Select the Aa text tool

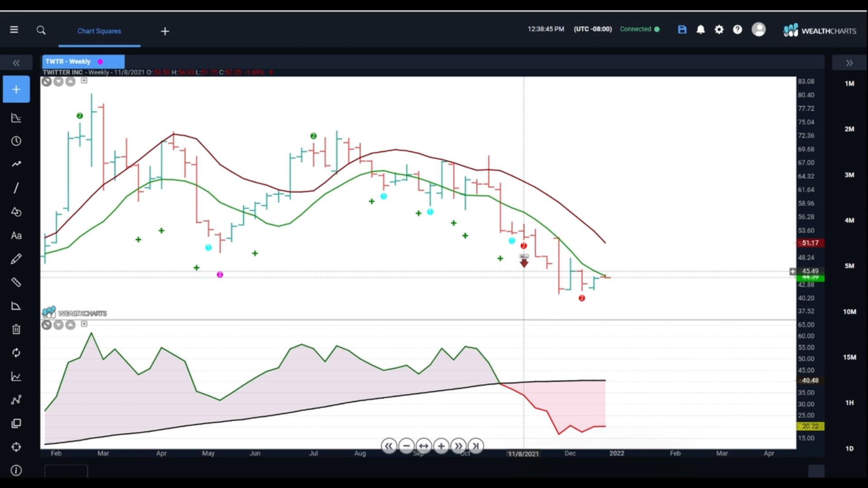click(16, 235)
